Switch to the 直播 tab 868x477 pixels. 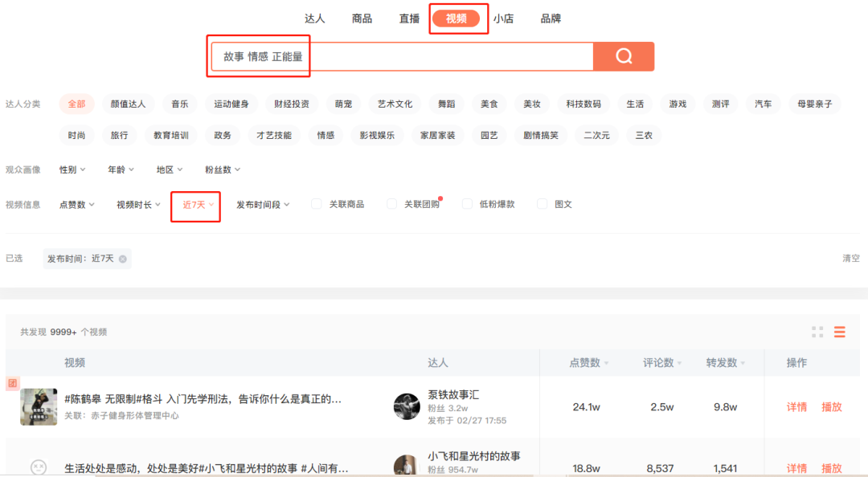coord(410,18)
